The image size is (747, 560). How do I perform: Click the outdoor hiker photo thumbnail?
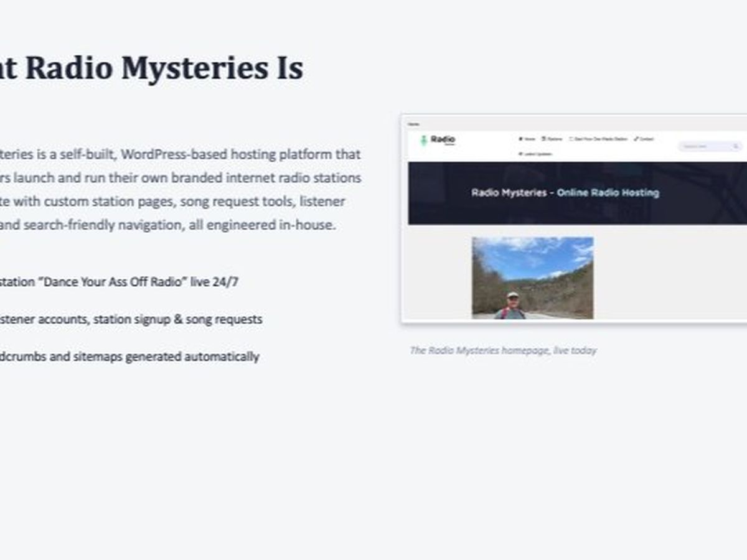tap(532, 278)
